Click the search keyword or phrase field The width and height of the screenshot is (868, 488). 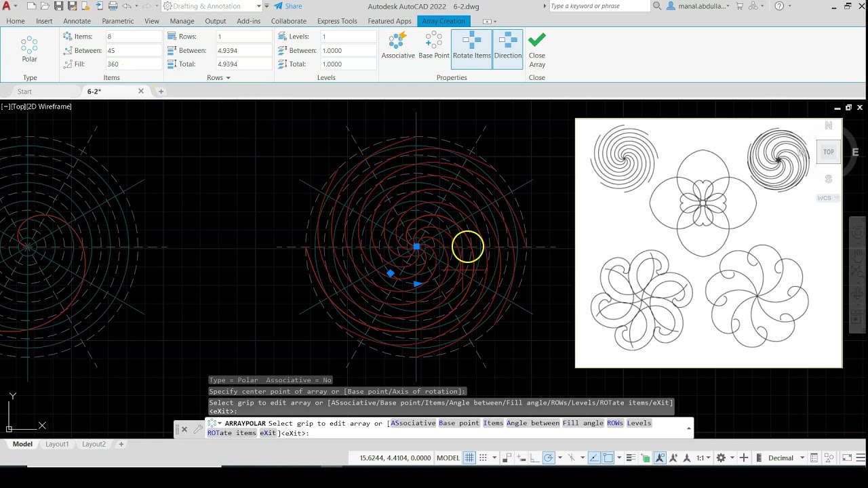(x=599, y=6)
